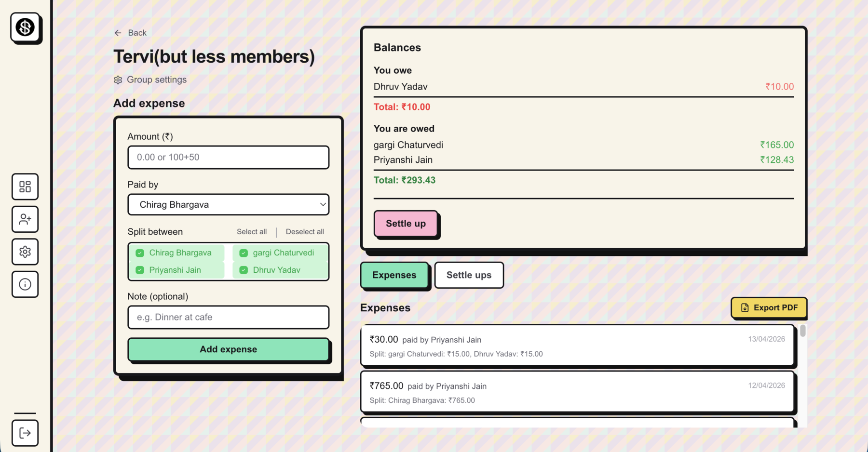Click the 13/04/2026 expense date
Screen dimensions: 868x452
coord(766,339)
